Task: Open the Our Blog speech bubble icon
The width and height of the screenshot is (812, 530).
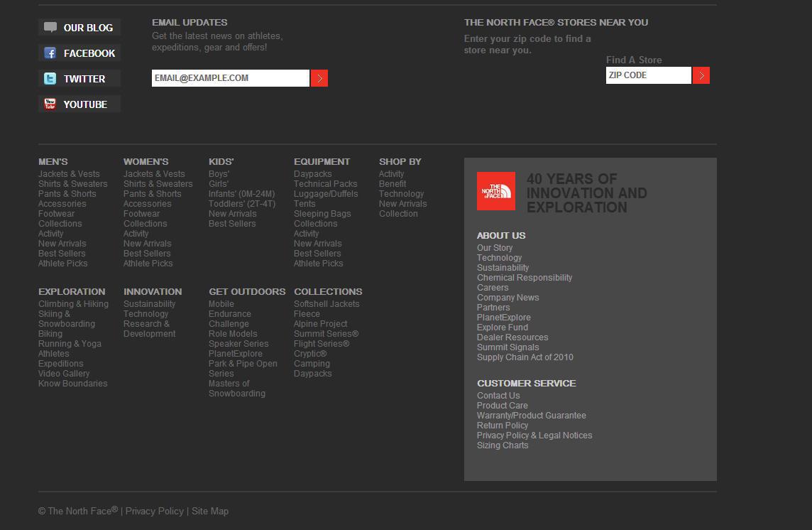Action: click(x=50, y=27)
